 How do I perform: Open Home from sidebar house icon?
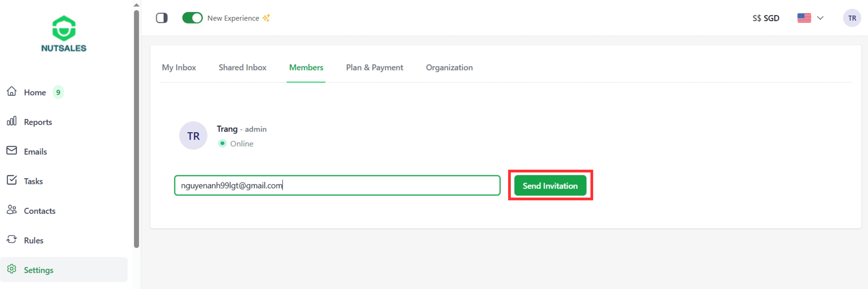point(12,91)
